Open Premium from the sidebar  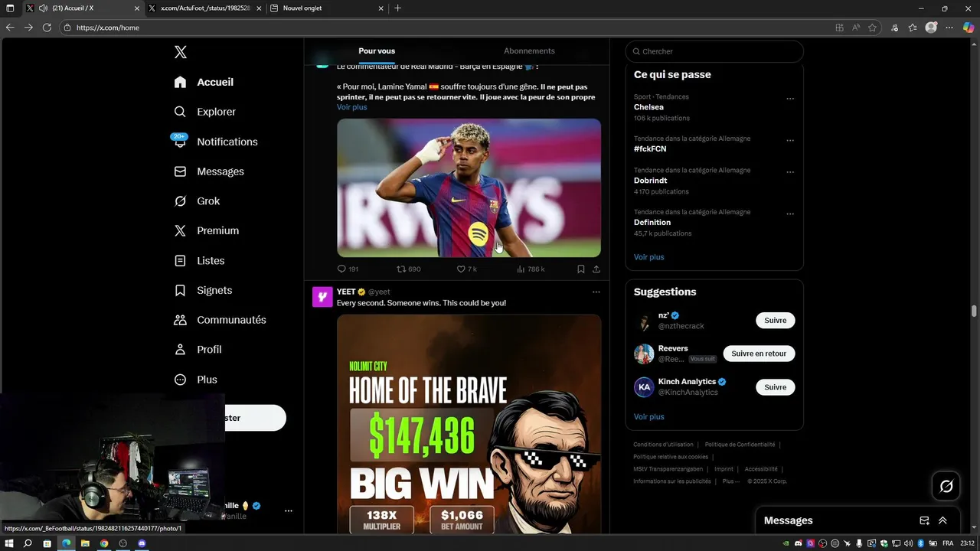point(206,230)
